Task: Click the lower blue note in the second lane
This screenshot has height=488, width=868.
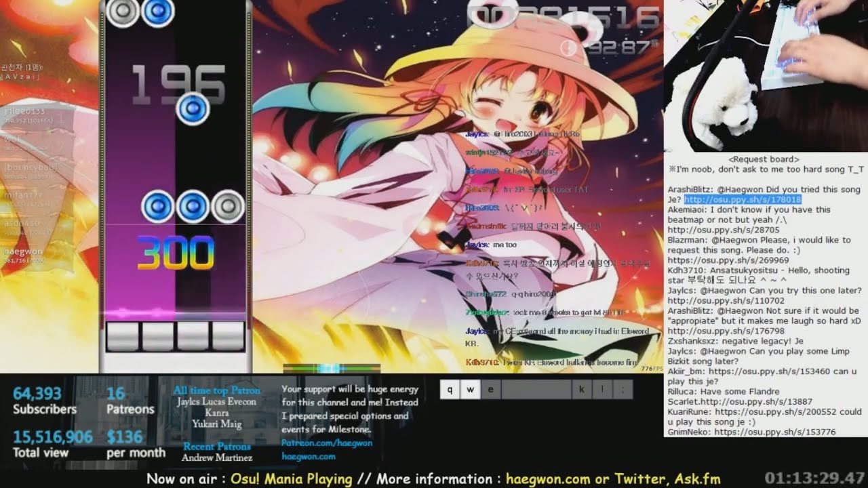Action: [158, 207]
